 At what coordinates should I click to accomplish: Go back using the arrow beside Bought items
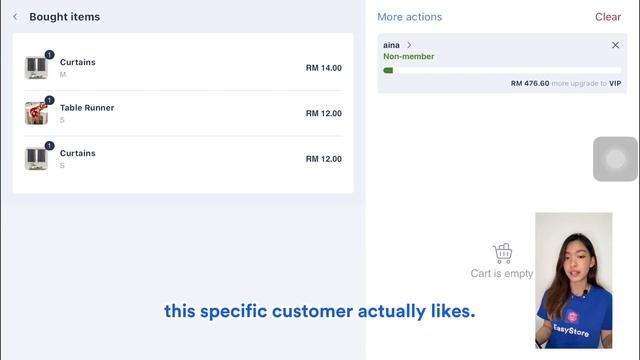[16, 17]
